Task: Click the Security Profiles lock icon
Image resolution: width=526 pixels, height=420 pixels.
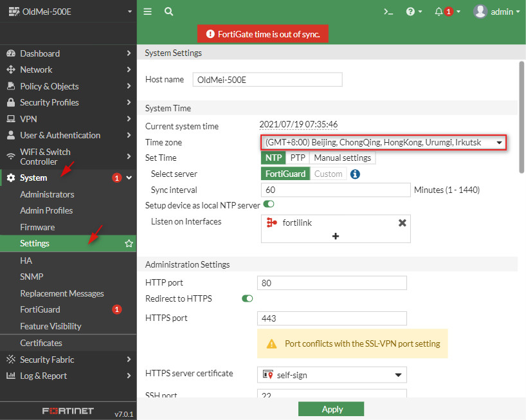Action: click(x=11, y=102)
